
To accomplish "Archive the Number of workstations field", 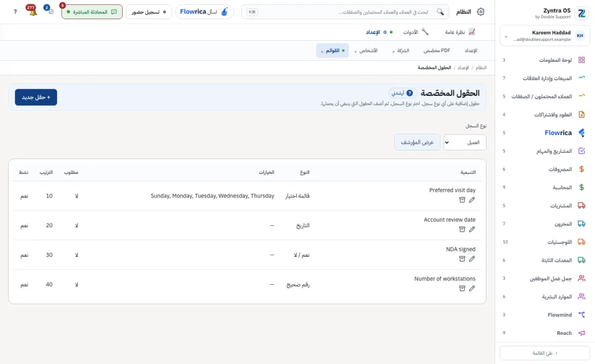I will pos(462,288).
